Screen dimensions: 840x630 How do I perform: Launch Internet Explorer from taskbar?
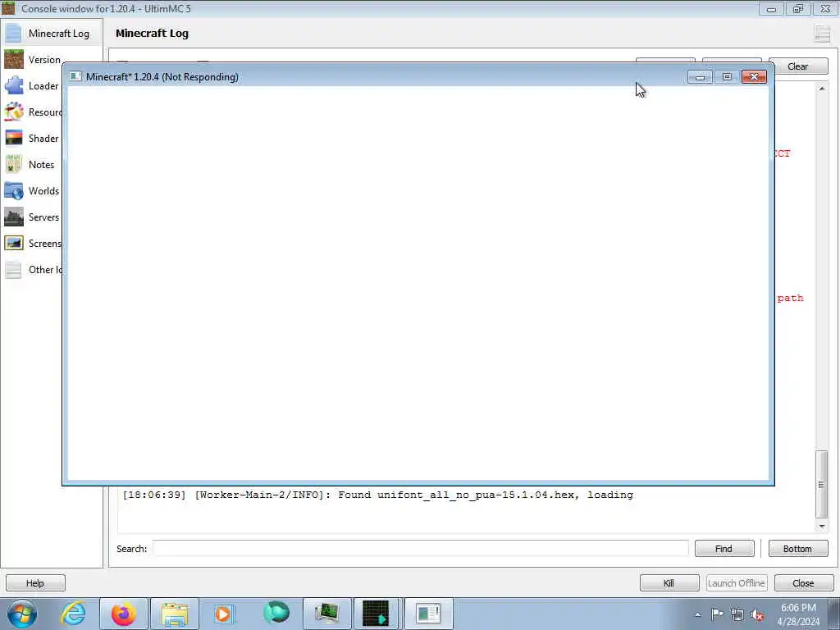(x=73, y=614)
